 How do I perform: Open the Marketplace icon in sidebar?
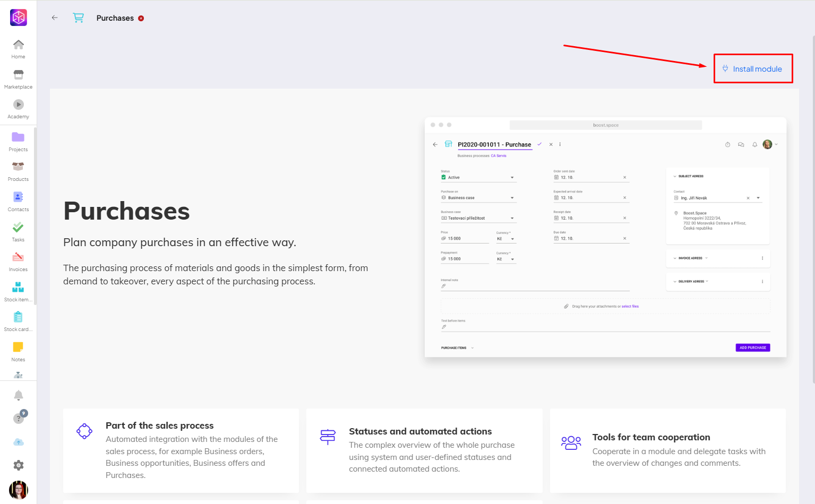click(18, 79)
